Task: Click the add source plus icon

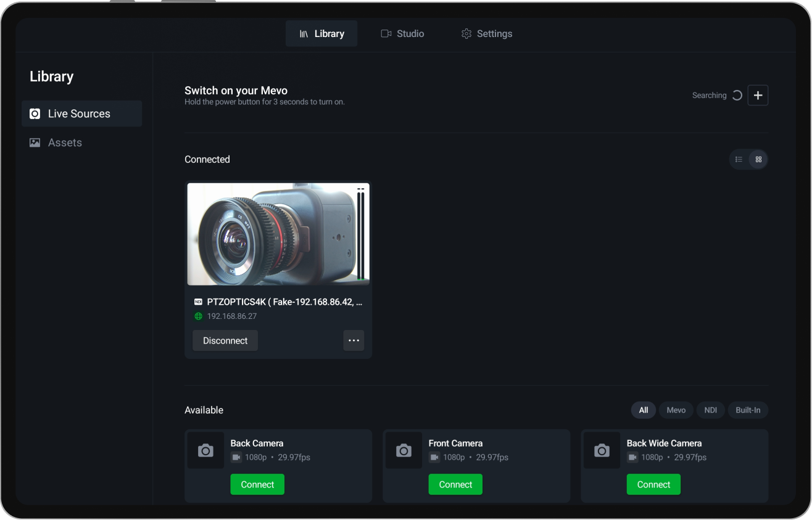Action: click(x=758, y=95)
